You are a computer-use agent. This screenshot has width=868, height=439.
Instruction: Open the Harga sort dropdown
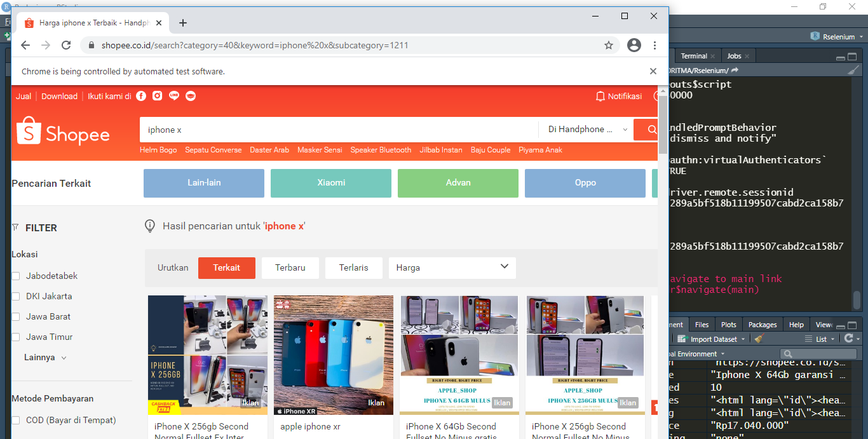(452, 267)
